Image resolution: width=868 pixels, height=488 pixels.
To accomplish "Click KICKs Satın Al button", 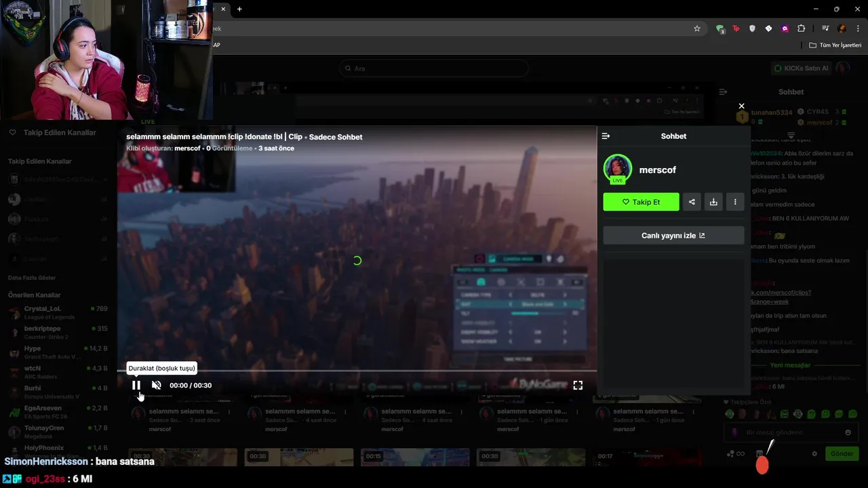I will coord(801,68).
